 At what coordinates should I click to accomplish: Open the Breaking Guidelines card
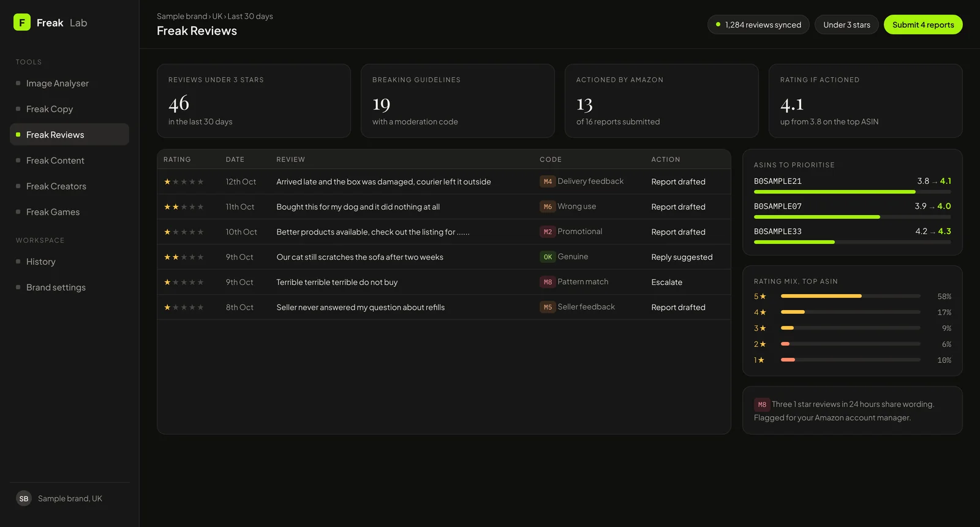(x=458, y=101)
